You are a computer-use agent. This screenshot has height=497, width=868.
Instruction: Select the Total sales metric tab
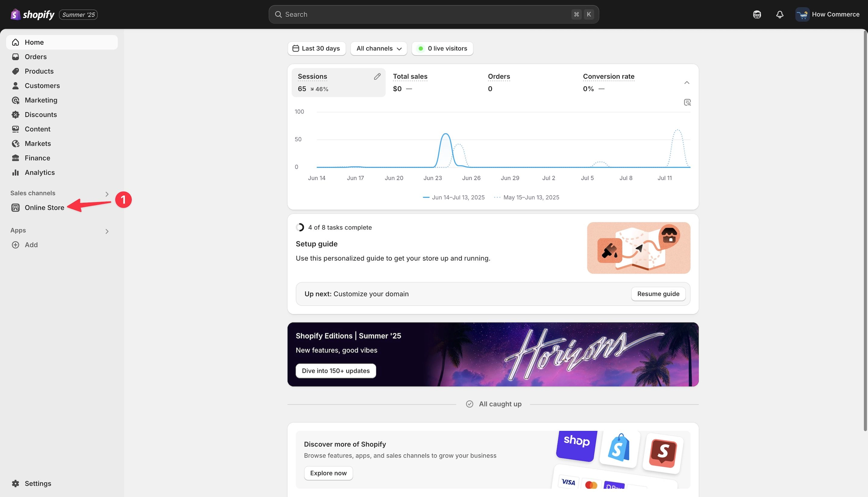click(433, 83)
